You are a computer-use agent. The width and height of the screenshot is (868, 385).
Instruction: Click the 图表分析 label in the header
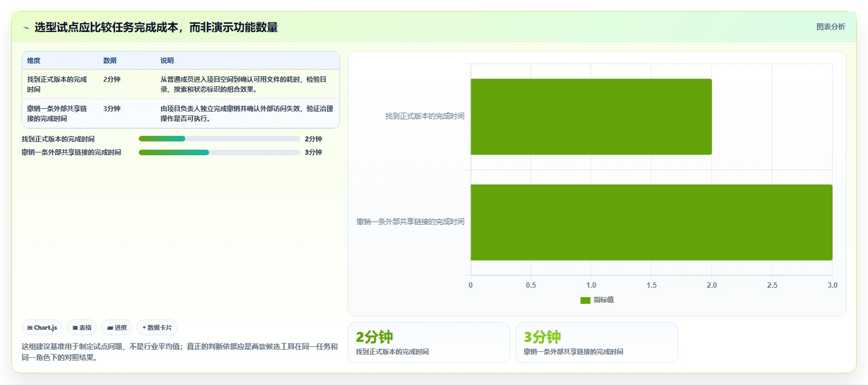830,27
